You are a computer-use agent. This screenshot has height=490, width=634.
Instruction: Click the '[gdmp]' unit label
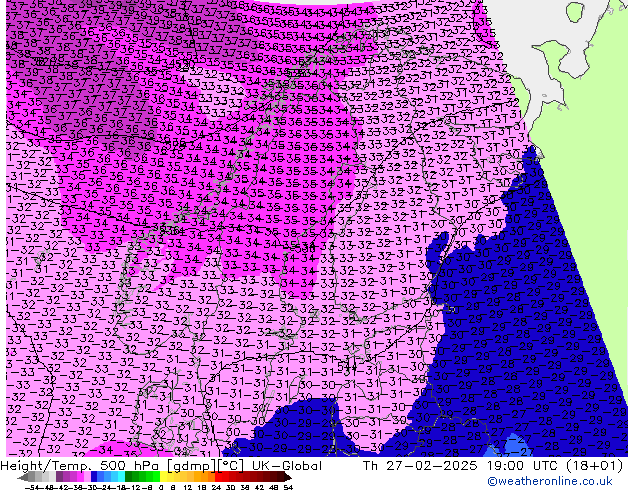[189, 466]
